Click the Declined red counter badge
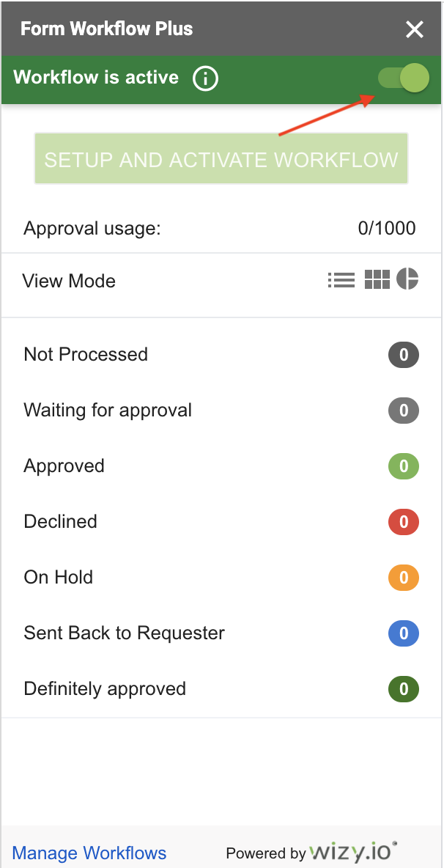 point(404,521)
